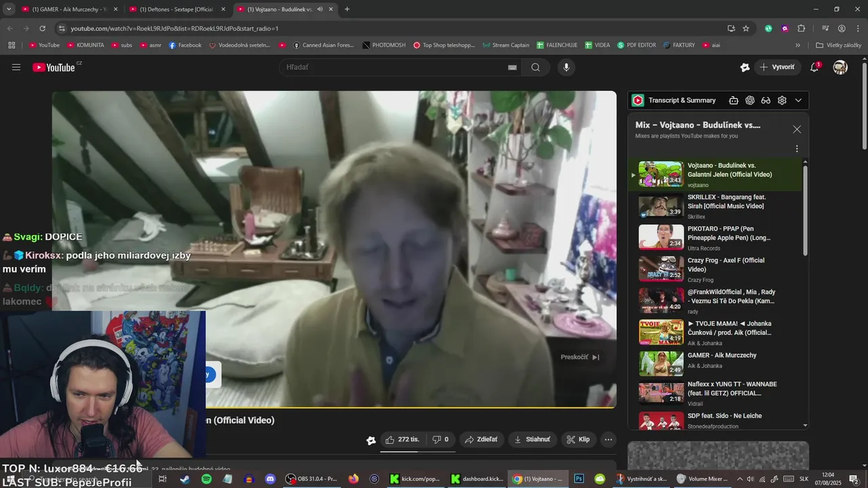Viewport: 868px width, 488px height.
Task: Open the Stream Captain bookmark
Action: tap(506, 45)
